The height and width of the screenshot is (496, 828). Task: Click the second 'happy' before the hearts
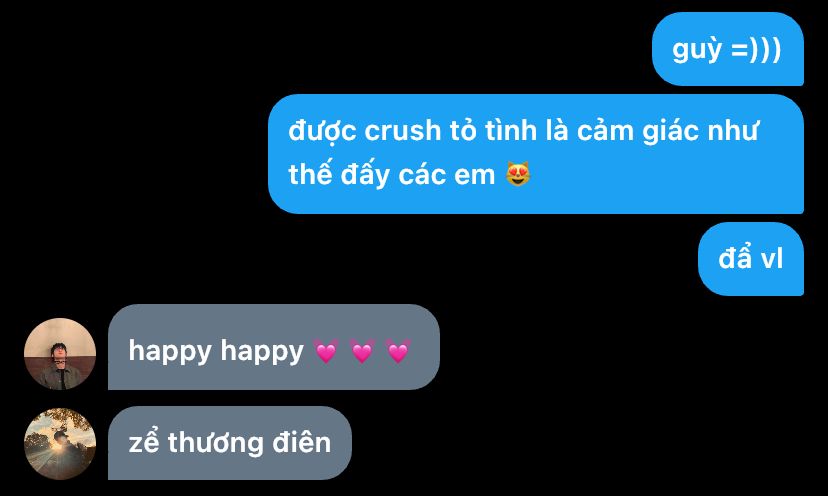point(262,352)
